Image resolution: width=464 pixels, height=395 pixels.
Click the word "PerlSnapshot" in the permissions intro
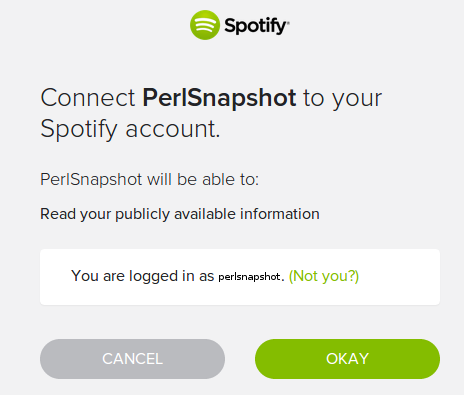(x=91, y=180)
